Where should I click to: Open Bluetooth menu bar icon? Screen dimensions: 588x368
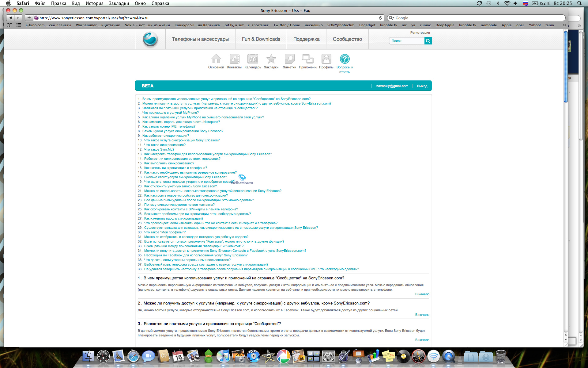[498, 3]
